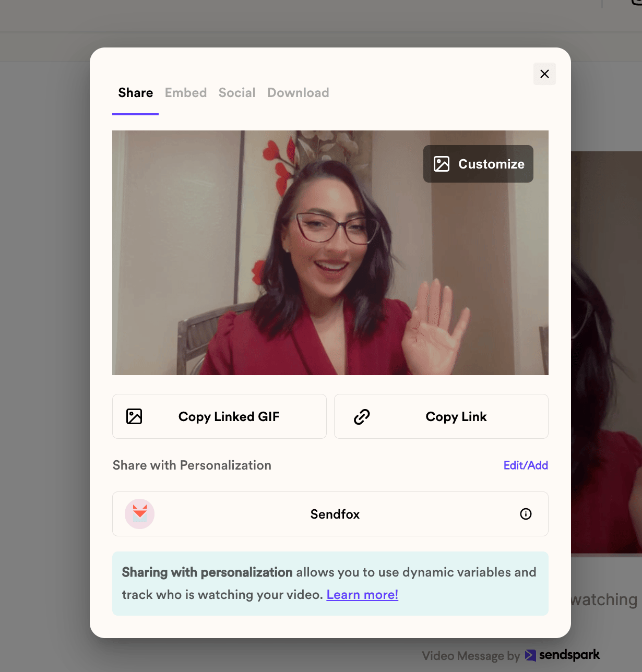Close the share dialog with the X

(x=544, y=74)
